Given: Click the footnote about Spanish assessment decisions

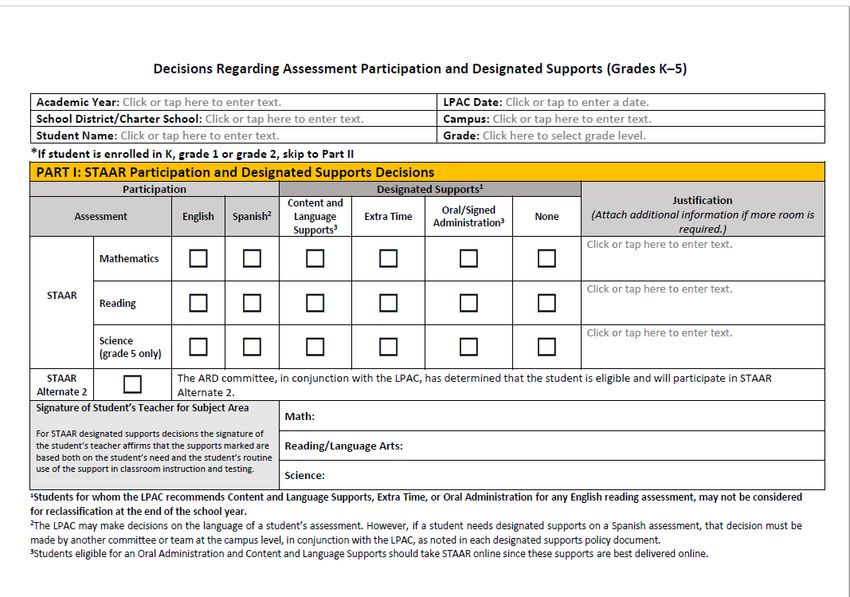Looking at the screenshot, I should [416, 532].
